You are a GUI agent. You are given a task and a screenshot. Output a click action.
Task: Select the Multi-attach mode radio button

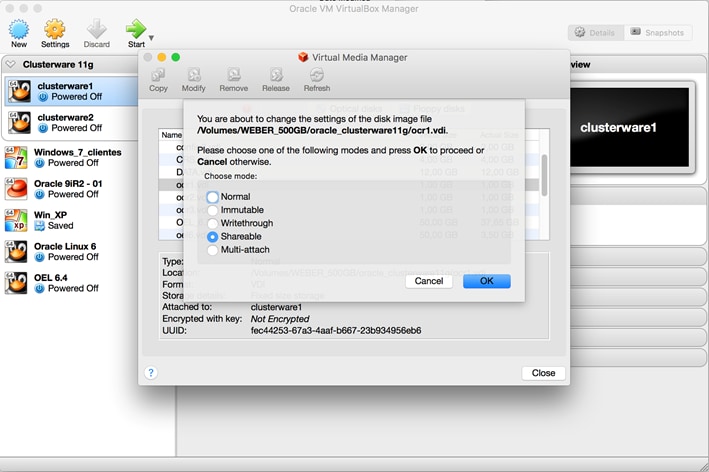(213, 250)
